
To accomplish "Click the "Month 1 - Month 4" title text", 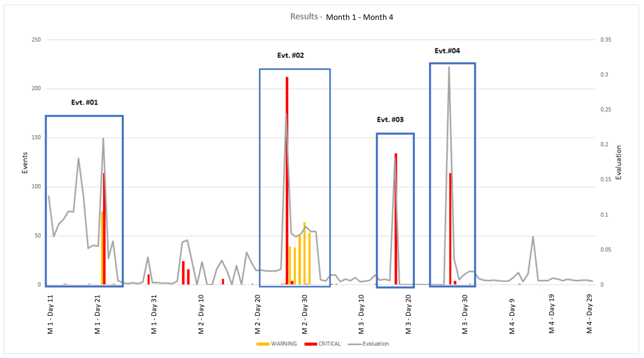I will click(359, 17).
